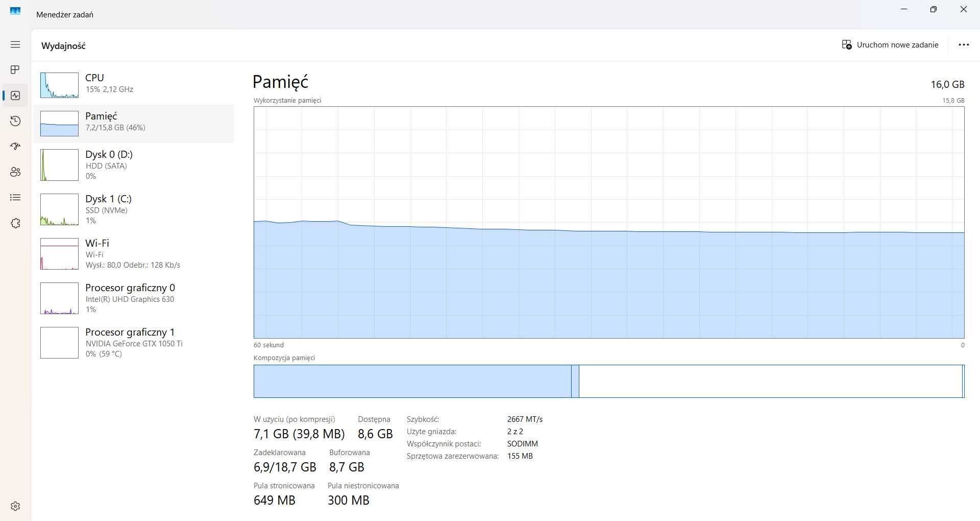The width and height of the screenshot is (980, 521).
Task: Click Uruchom nowe zadanie button
Action: click(x=890, y=45)
